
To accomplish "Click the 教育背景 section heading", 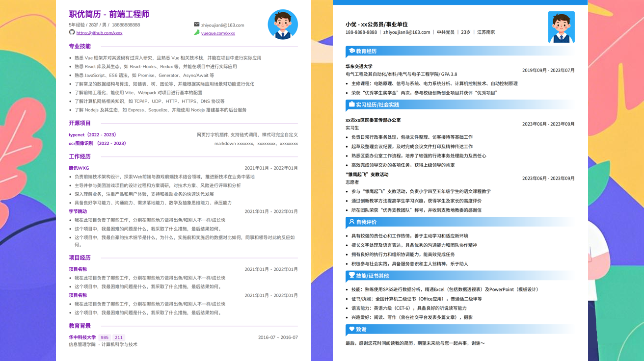I will pos(80,326).
